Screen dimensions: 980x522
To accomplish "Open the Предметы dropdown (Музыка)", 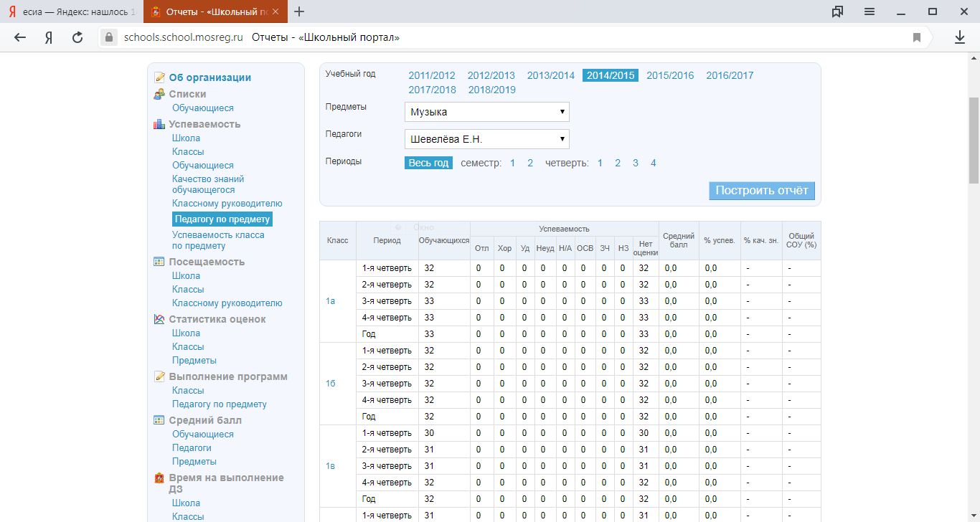I will (x=486, y=112).
